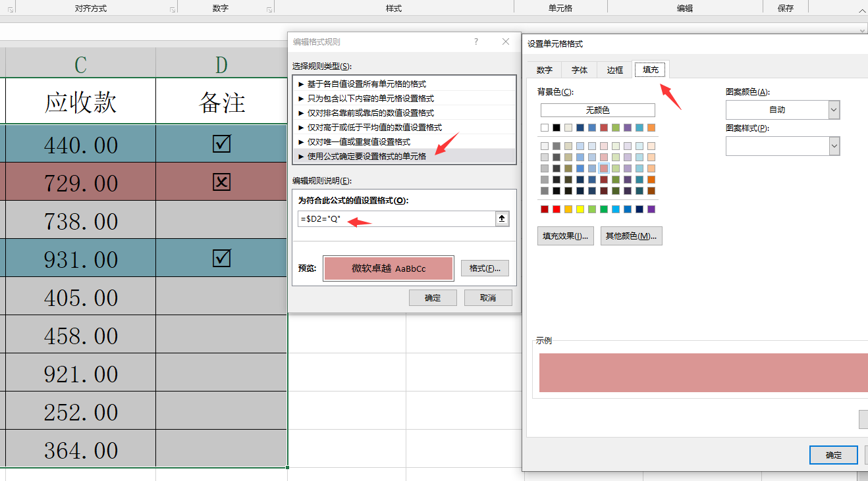Pick the bright yellow color swatch
Screen dimensions: 868x481
coord(580,209)
